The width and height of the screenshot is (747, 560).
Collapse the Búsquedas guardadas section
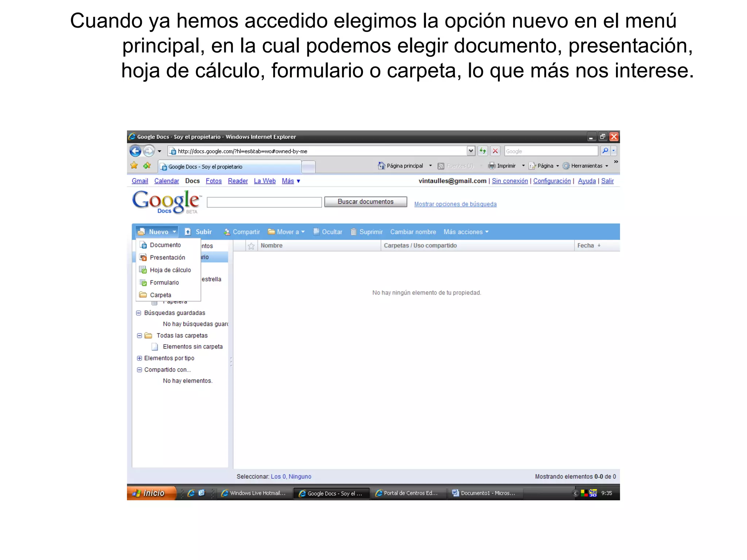point(139,313)
